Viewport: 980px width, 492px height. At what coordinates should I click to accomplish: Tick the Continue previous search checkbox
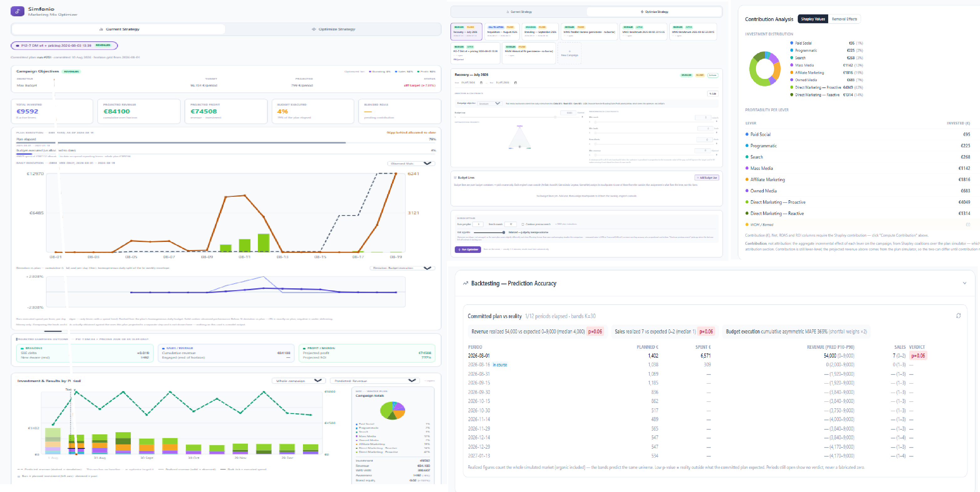523,224
